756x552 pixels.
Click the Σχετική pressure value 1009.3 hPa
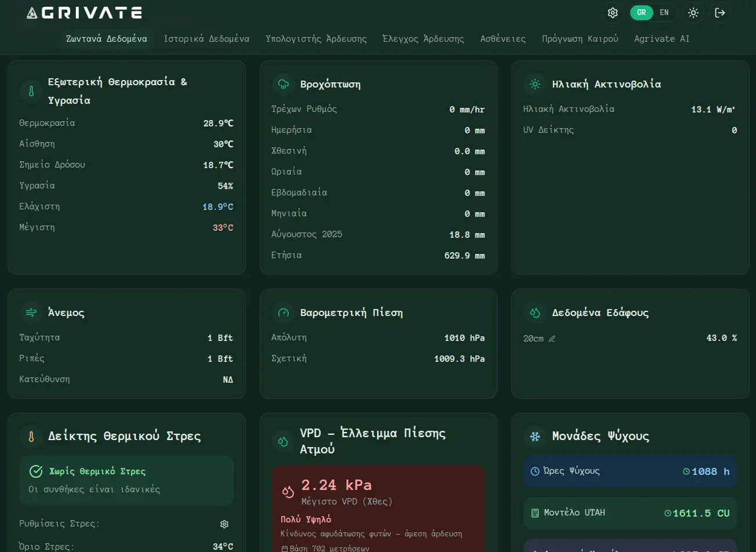tap(460, 359)
